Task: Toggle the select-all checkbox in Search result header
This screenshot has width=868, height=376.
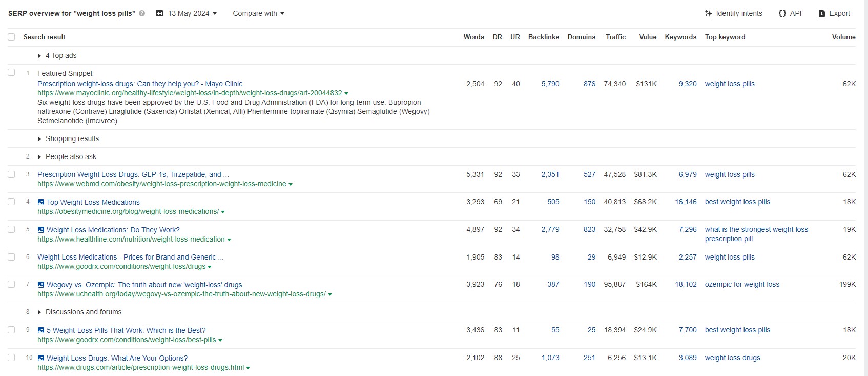Action: [11, 37]
